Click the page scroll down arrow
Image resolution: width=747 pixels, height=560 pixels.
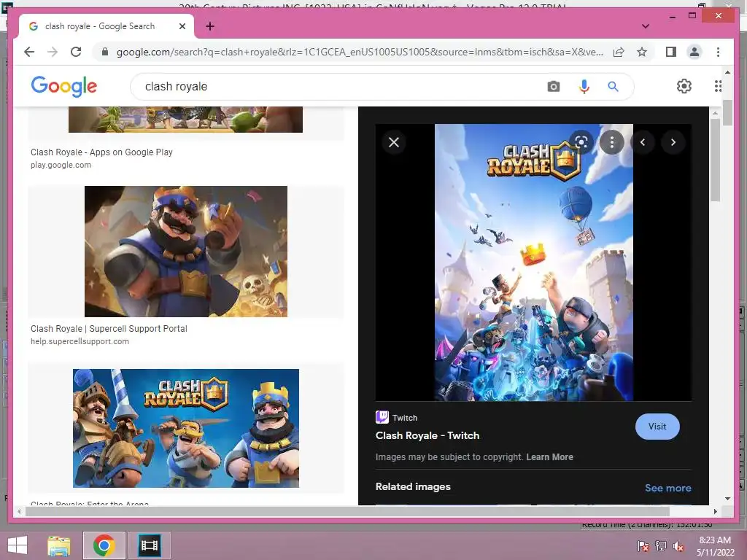(727, 499)
